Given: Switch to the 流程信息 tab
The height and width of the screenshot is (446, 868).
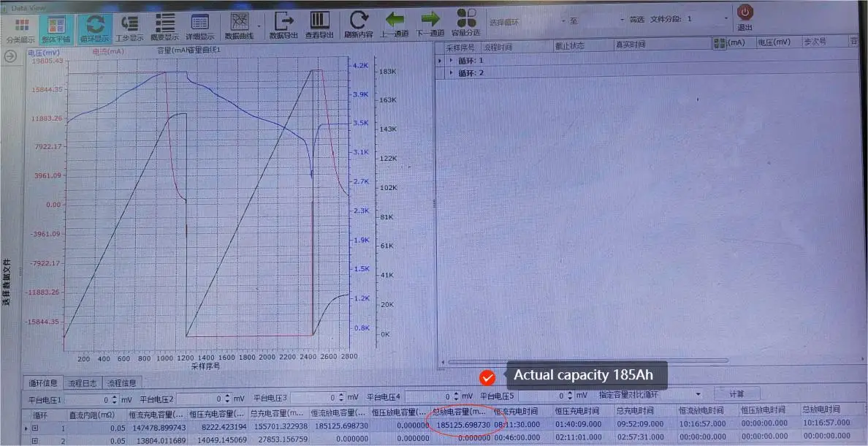Looking at the screenshot, I should click(122, 383).
